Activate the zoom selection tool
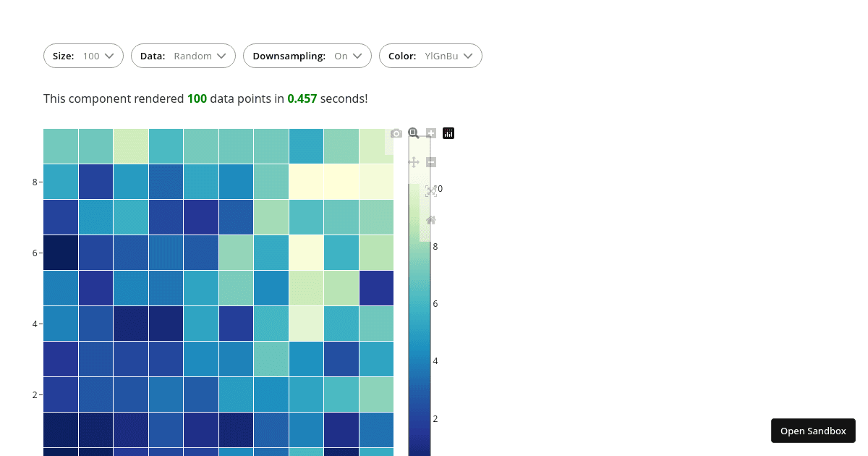This screenshot has width=868, height=456. pos(413,133)
